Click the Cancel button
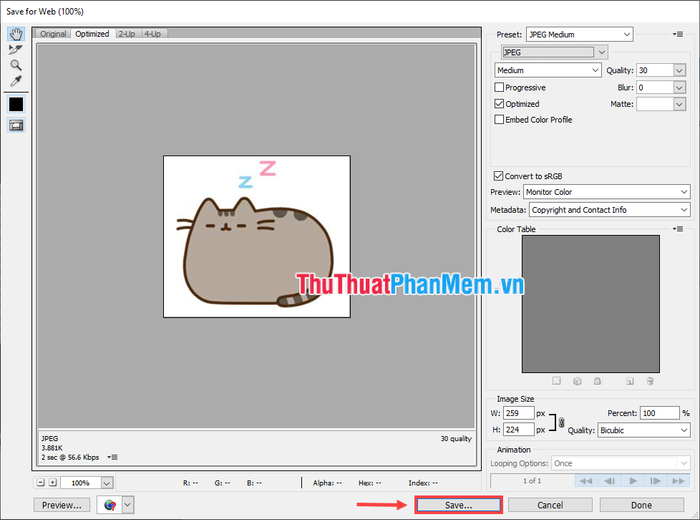Viewport: 700px width, 520px height. 550,505
